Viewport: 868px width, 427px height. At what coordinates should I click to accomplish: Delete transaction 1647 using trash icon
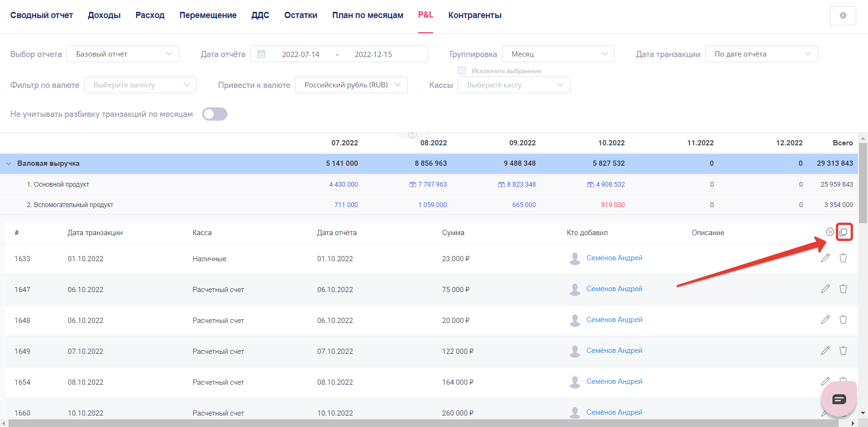coord(843,289)
